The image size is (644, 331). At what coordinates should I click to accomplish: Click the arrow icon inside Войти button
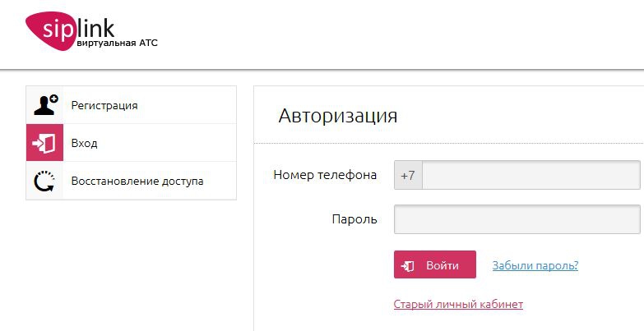click(x=408, y=266)
